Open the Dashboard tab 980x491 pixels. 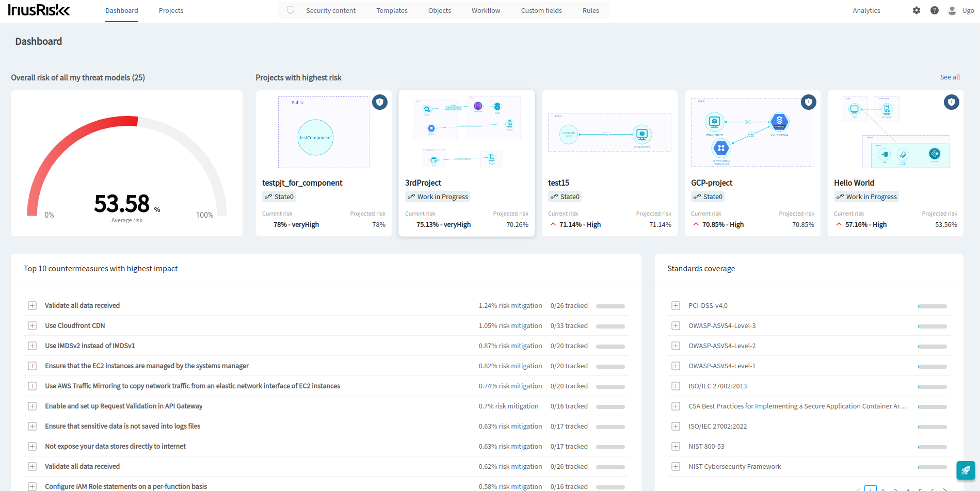click(122, 10)
